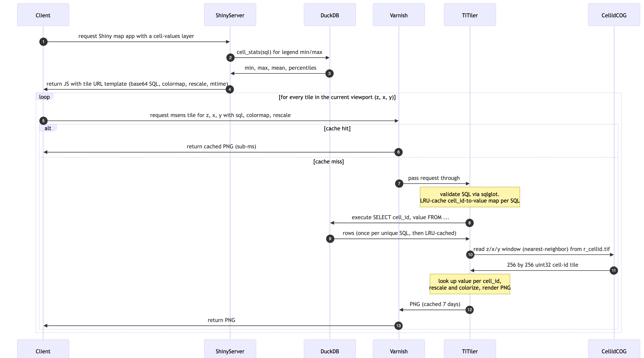Viewport: 644px width, 358px height.
Task: Click the bottom TiTiler participant box
Action: (470, 349)
